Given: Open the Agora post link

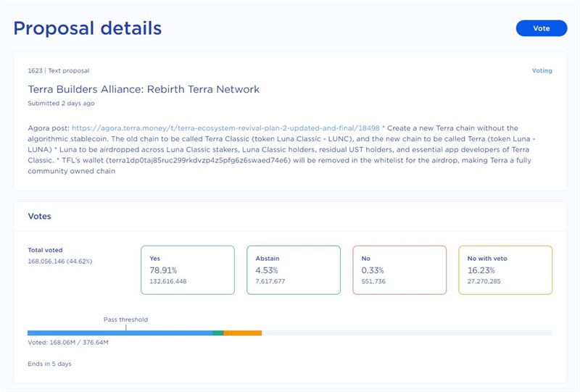Looking at the screenshot, I should tap(225, 128).
